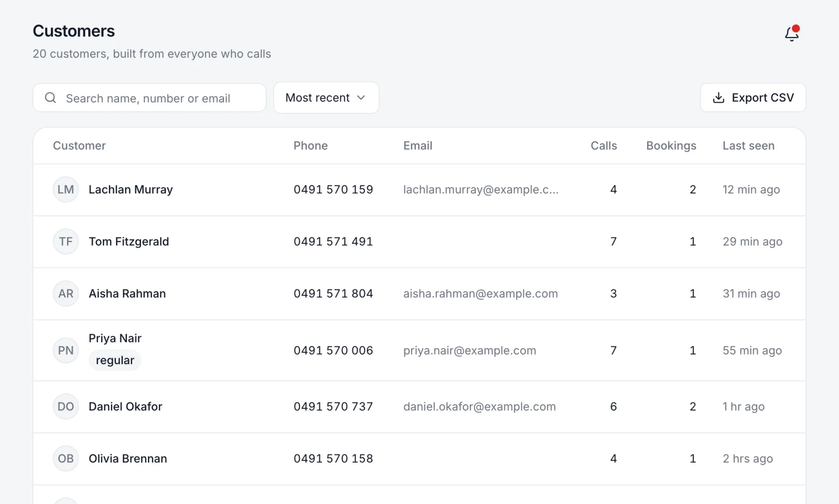Open Olivia Brennan's customer name
The image size is (839, 504).
pyautogui.click(x=128, y=458)
